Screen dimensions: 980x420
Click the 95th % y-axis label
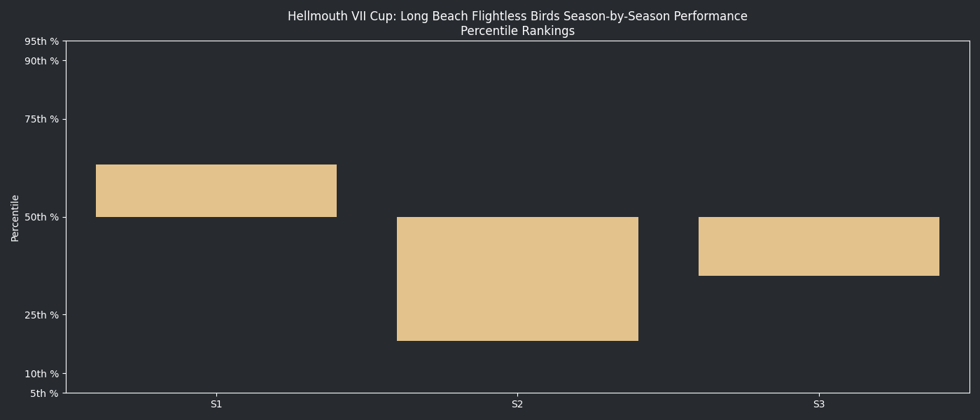coord(42,41)
